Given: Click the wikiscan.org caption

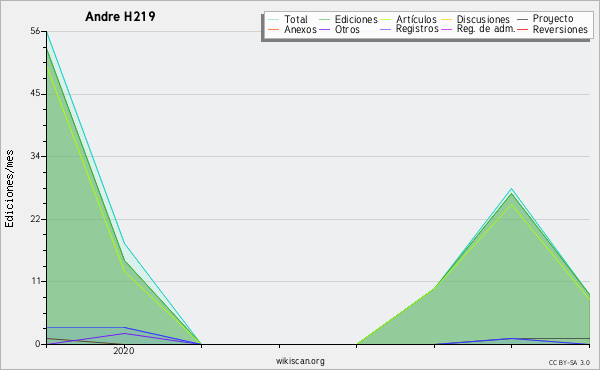Looking at the screenshot, I should click(x=300, y=361).
